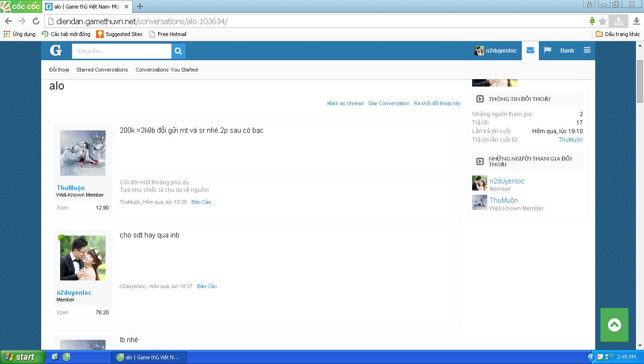The height and width of the screenshot is (364, 644).
Task: Click alo Game thủ taskbar button
Action: pos(149,357)
